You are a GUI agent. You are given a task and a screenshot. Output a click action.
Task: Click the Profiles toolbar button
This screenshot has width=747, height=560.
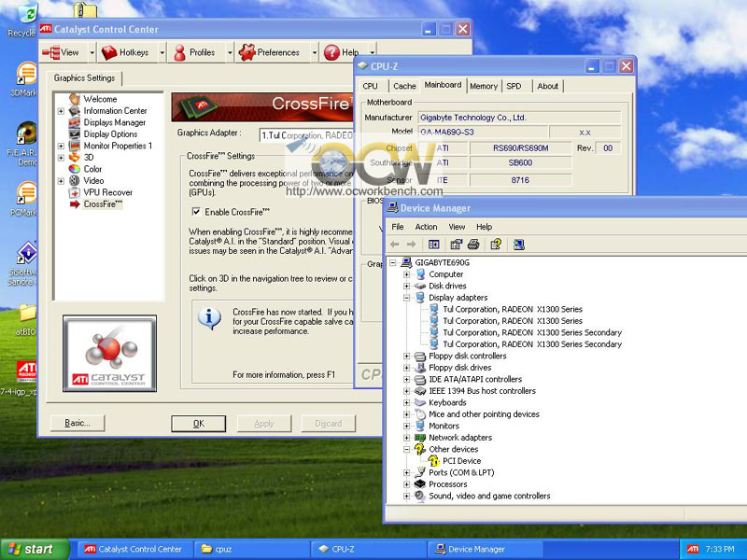[x=197, y=52]
